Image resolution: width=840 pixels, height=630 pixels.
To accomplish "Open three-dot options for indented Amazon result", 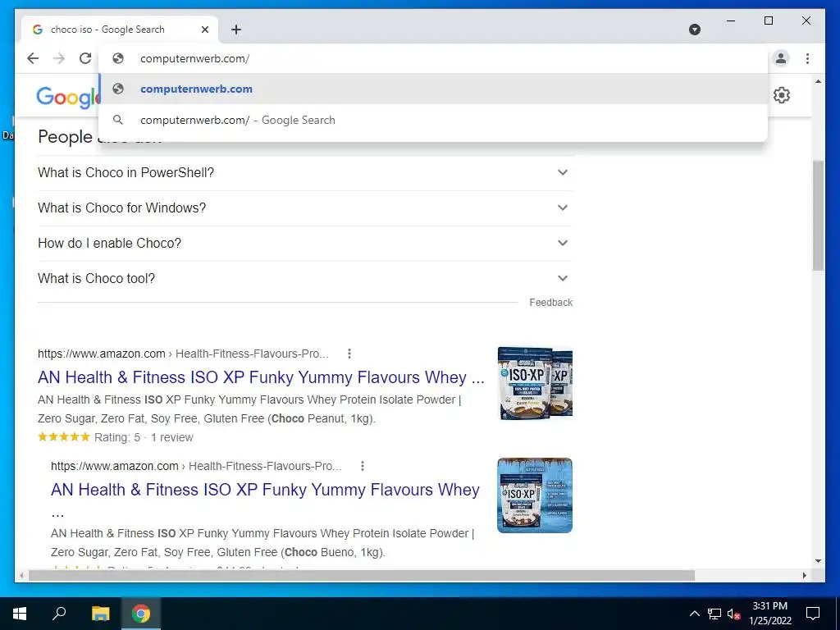I will [x=363, y=466].
